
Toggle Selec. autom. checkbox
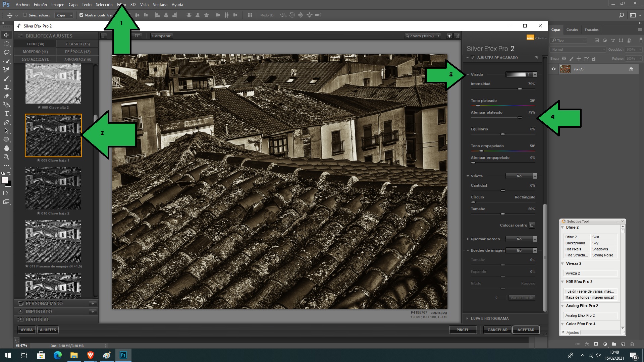pyautogui.click(x=25, y=15)
